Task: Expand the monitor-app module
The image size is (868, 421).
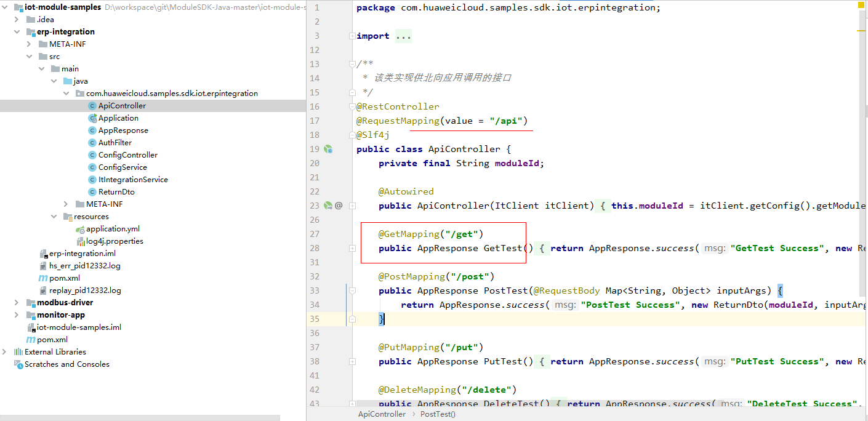Action: pyautogui.click(x=17, y=315)
